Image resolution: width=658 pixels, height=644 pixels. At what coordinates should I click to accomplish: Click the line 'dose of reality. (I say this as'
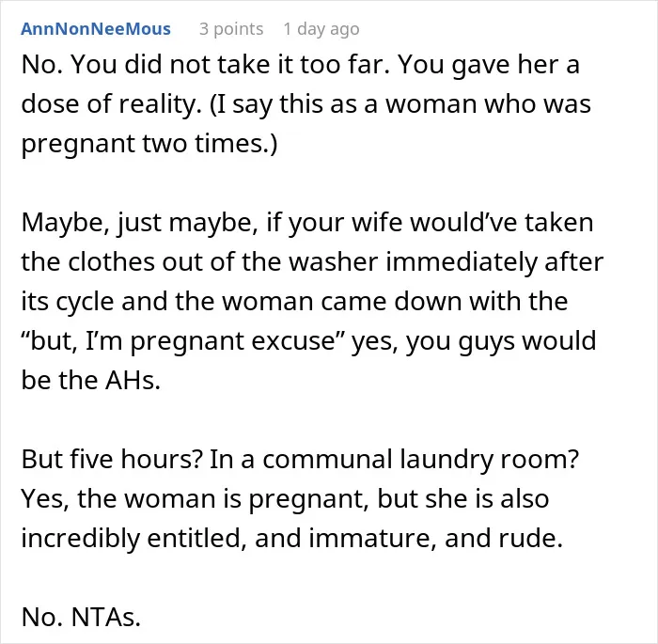coord(305,104)
